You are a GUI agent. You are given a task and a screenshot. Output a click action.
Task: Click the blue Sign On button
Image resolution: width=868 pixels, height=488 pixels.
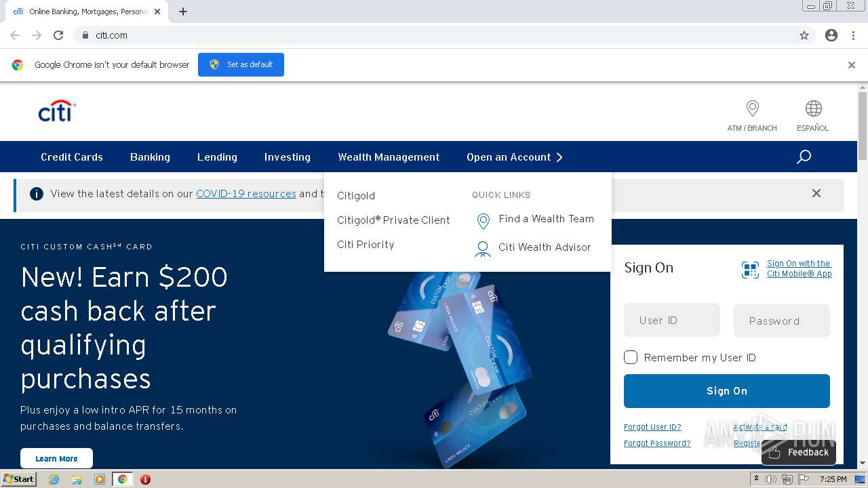(x=727, y=391)
